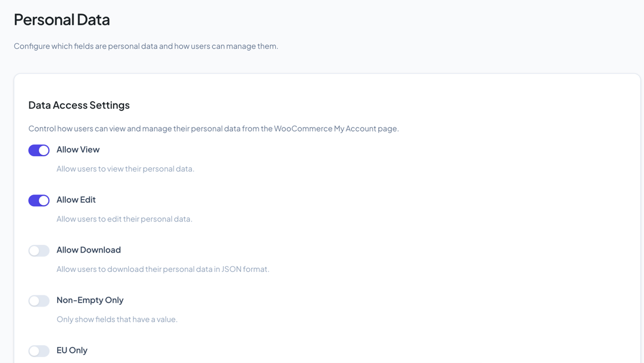Click the Data Access Settings section heading
The width and height of the screenshot is (644, 363).
click(x=79, y=105)
